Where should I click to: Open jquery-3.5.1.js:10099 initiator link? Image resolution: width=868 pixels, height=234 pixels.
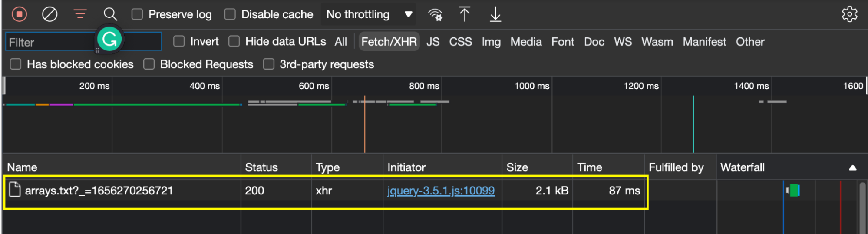coord(441,191)
